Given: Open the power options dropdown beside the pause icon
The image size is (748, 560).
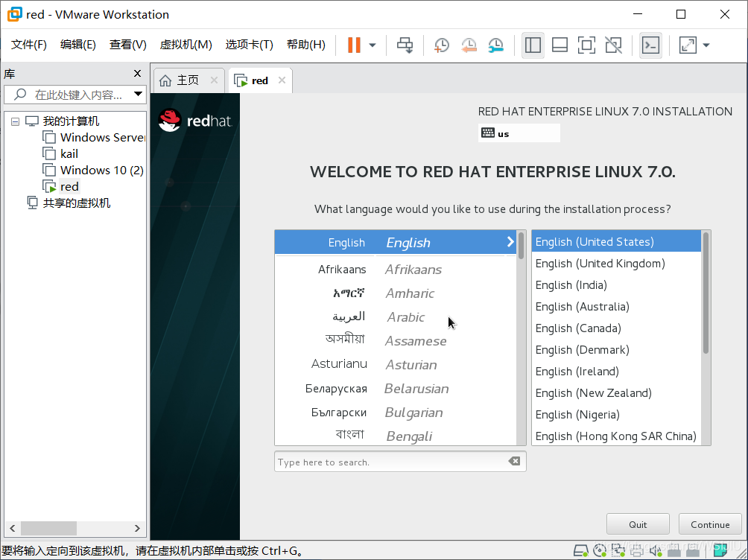Looking at the screenshot, I should click(373, 45).
